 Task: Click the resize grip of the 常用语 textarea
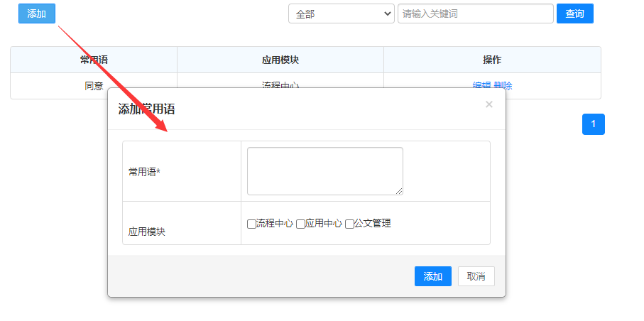click(399, 191)
